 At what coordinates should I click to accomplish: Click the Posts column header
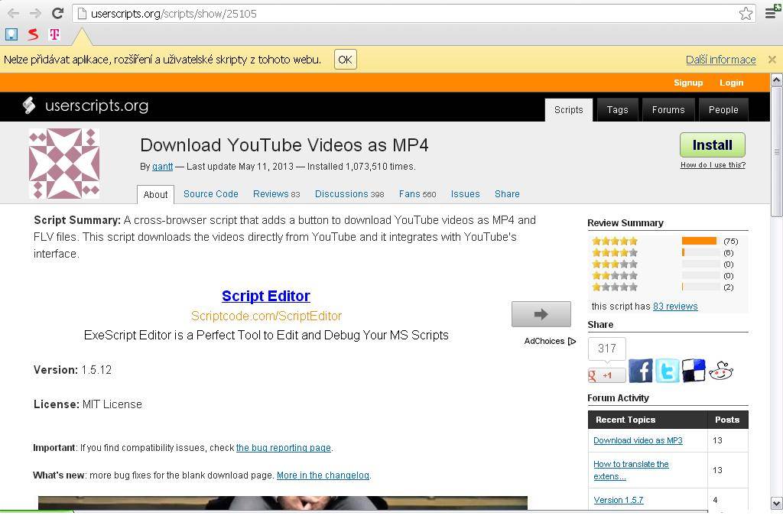coord(727,420)
